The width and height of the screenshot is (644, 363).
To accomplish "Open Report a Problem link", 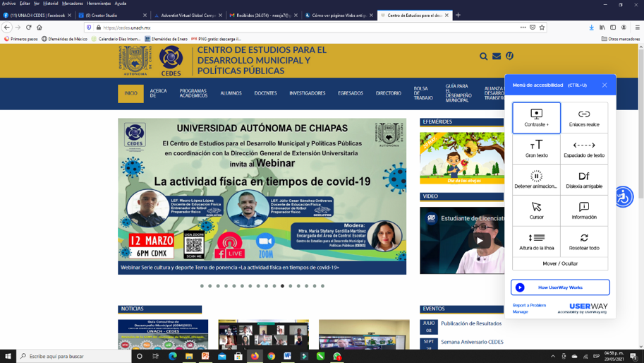I will tap(529, 305).
